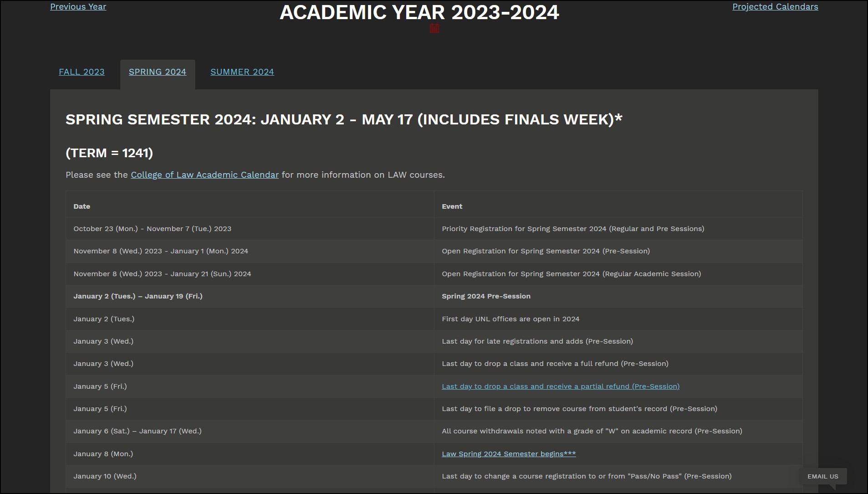The height and width of the screenshot is (494, 868).
Task: Switch to the Fall 2023 tab
Action: point(82,72)
